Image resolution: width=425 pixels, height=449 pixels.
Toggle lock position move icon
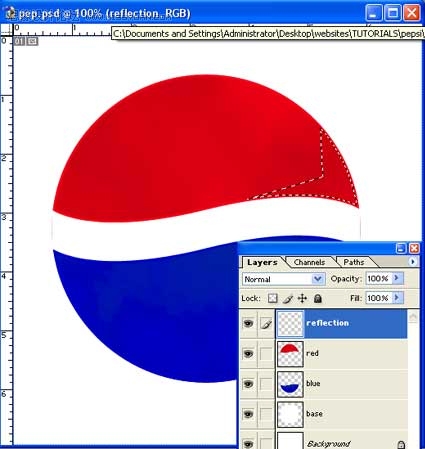click(x=302, y=298)
